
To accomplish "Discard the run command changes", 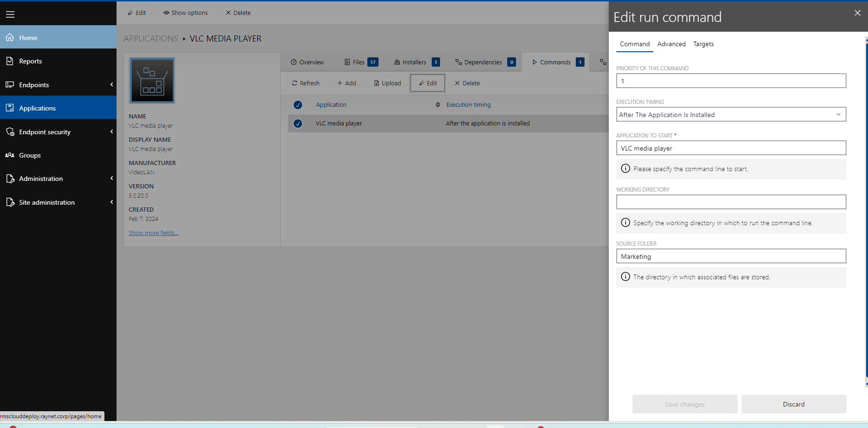I will [x=793, y=404].
